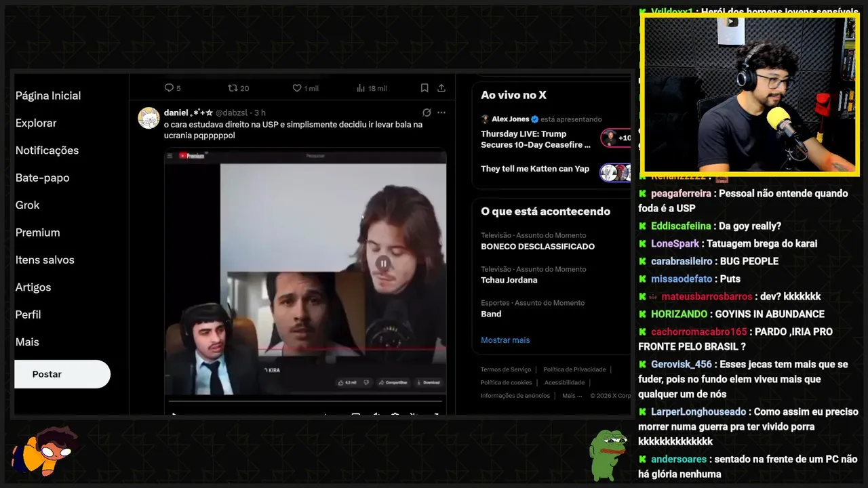This screenshot has width=868, height=488.
Task: Open the Thursday LIVE: Trump broadcast
Action: point(536,140)
